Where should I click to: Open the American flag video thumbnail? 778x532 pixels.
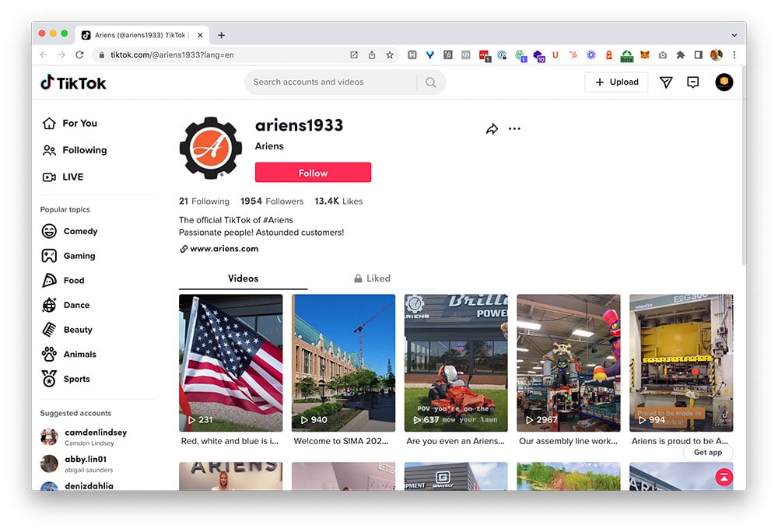(231, 363)
